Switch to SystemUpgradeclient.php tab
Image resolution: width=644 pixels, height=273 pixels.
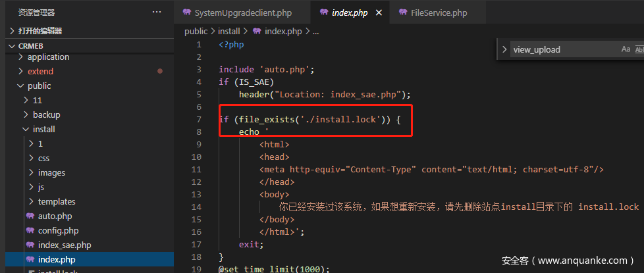coord(242,12)
